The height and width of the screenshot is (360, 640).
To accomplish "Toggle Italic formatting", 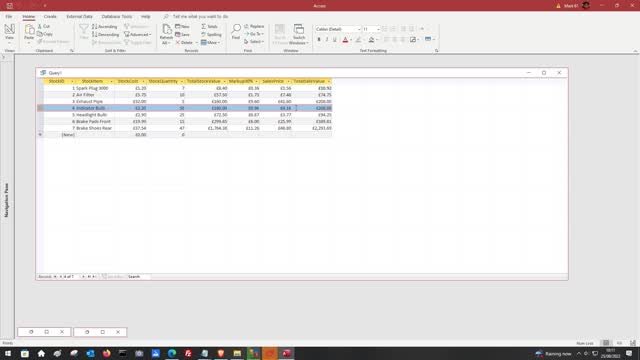I will tap(327, 40).
